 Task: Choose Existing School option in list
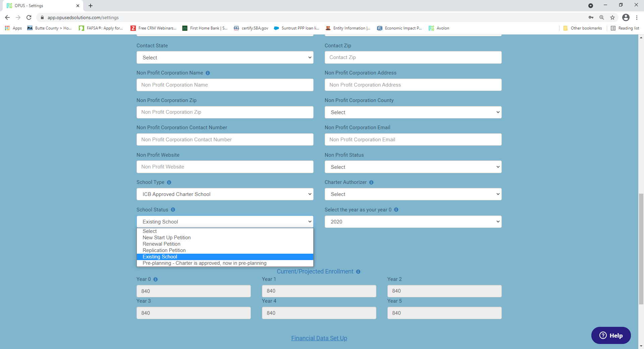(225, 257)
